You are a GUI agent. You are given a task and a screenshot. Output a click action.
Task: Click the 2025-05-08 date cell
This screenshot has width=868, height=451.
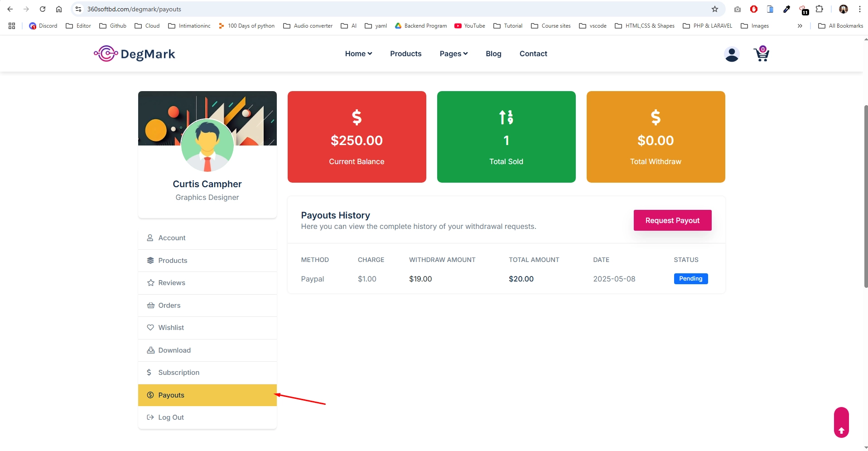[x=614, y=279]
